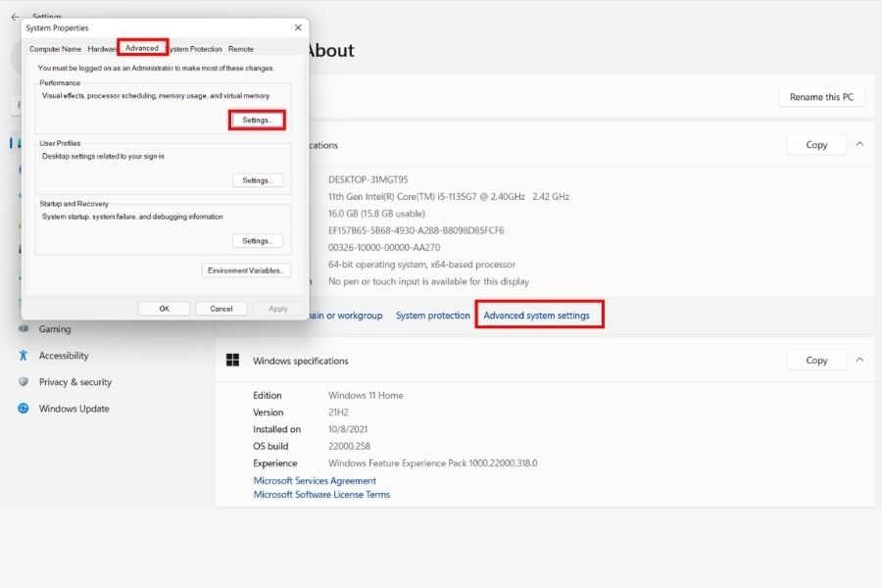Open Performance Settings in System Properties
Image resolution: width=882 pixels, height=588 pixels.
258,119
